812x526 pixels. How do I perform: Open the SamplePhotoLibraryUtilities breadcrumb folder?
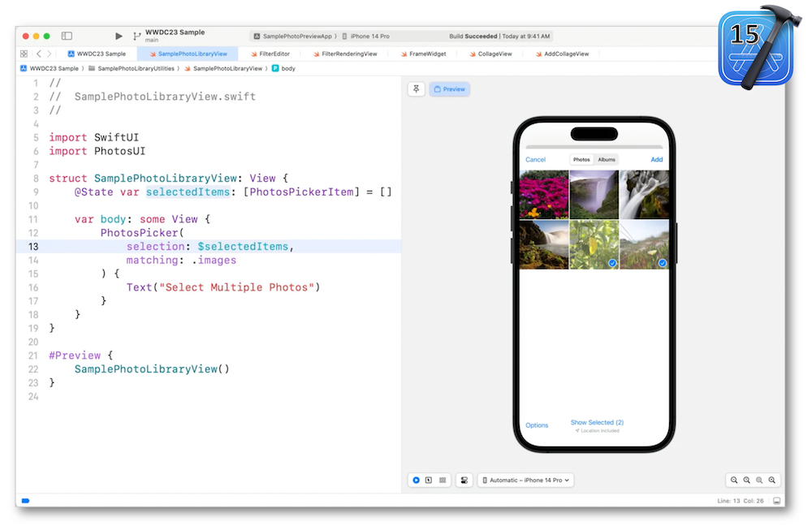coord(132,68)
